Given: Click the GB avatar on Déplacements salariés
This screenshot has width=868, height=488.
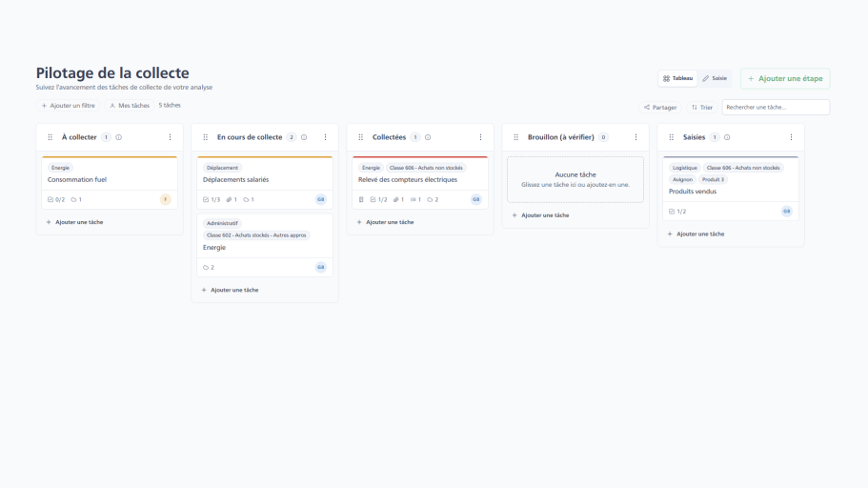Looking at the screenshot, I should [x=321, y=199].
